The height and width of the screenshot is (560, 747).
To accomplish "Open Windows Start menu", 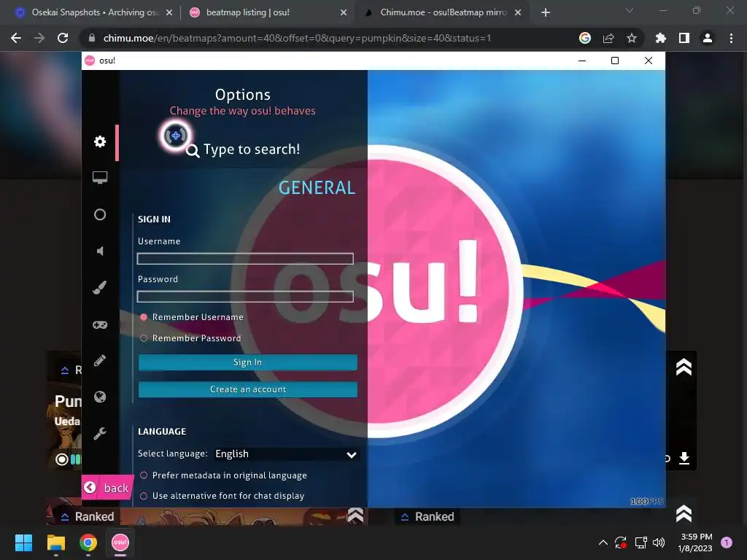I will (23, 542).
